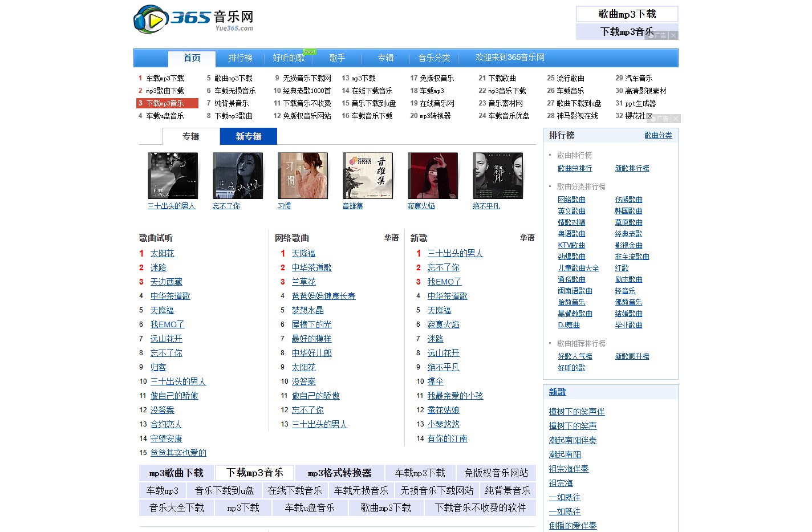The image size is (812, 532).
Task: Click the 歌曲mp3下载 top ad link
Action: click(x=627, y=14)
